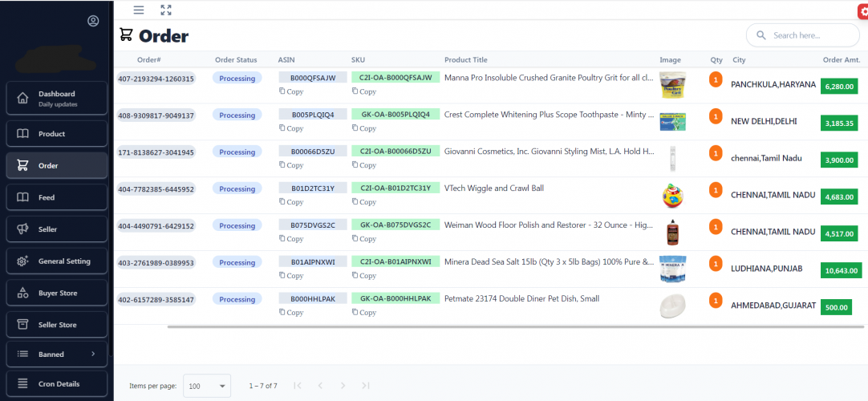Click the Product book icon
This screenshot has width=868, height=401.
tap(22, 134)
